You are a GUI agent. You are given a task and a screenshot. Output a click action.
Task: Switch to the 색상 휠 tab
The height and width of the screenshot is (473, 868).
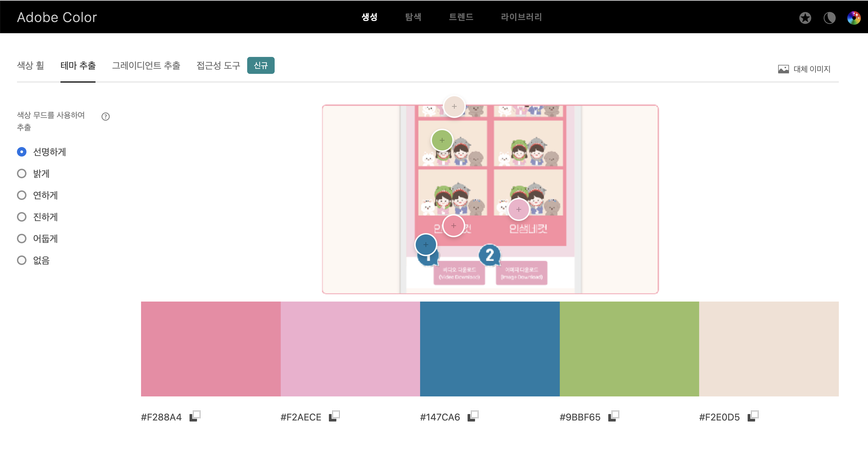point(31,65)
